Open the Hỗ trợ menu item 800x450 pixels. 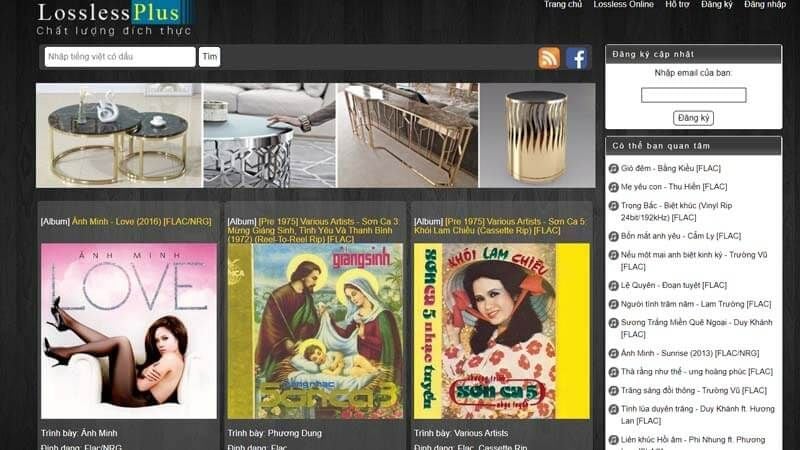(677, 4)
